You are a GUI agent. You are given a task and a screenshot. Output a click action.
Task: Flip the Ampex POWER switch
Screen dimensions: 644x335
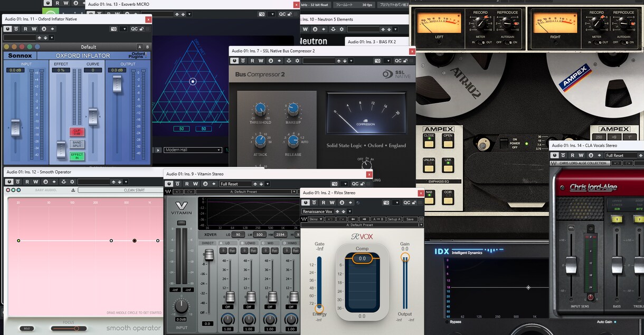pyautogui.click(x=504, y=143)
